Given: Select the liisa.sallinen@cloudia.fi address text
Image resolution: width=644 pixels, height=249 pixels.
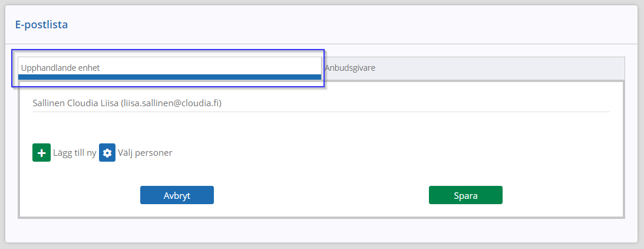Looking at the screenshot, I should 171,103.
